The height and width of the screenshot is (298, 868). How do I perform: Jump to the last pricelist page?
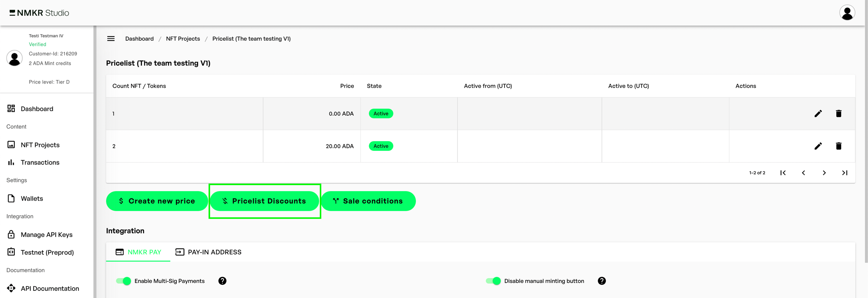click(845, 173)
